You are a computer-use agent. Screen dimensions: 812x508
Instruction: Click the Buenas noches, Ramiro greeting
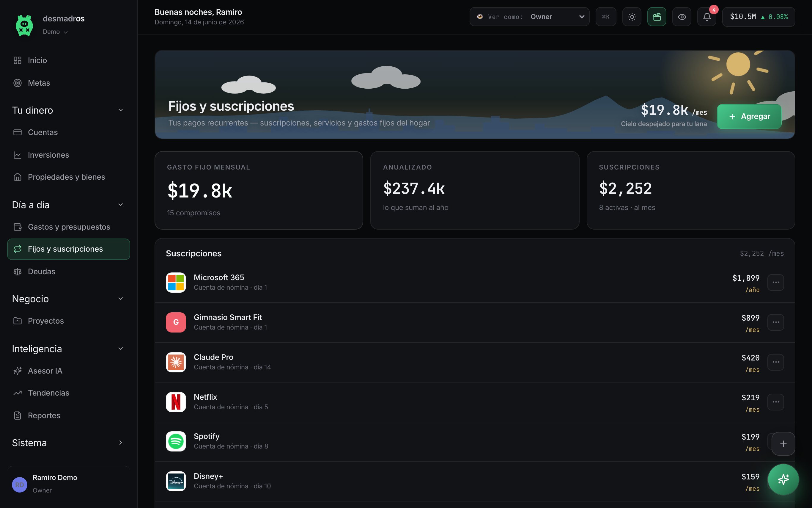coord(198,12)
